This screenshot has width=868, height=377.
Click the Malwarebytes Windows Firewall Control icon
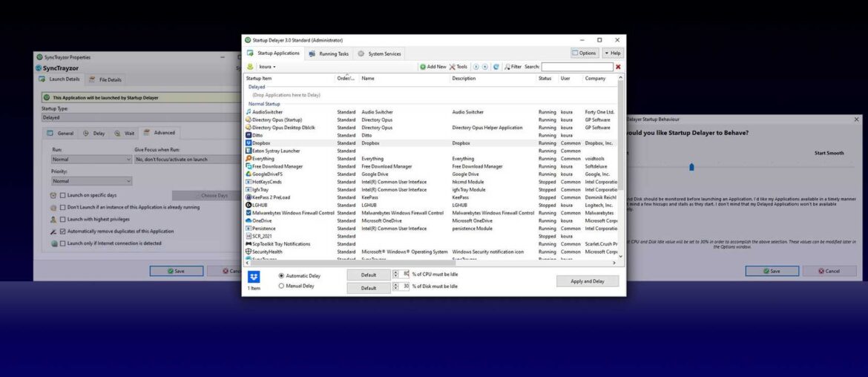[249, 212]
